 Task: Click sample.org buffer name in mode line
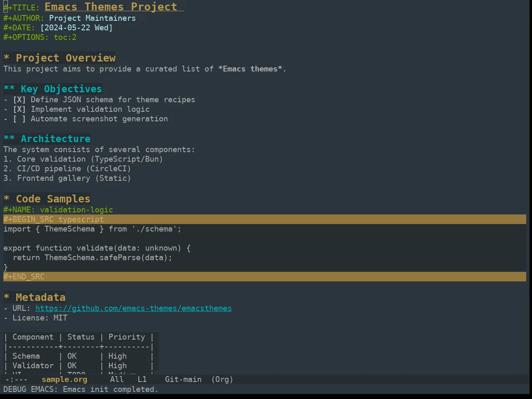64,379
